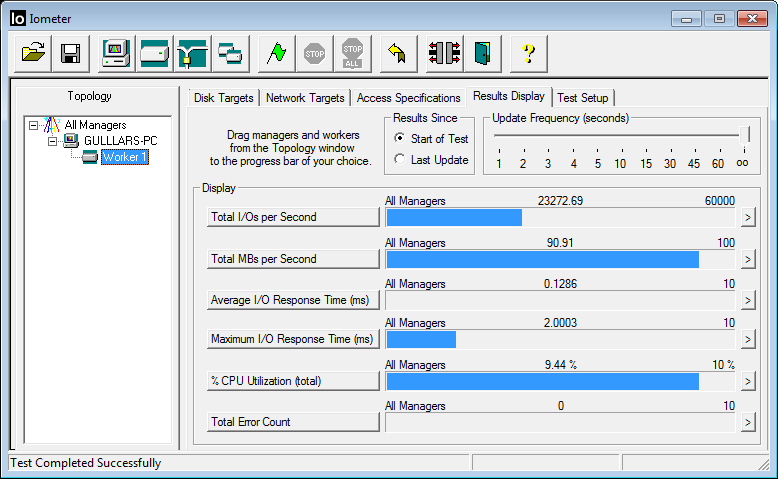This screenshot has height=479, width=778.
Task: Open bar chart for Average I/O Response Time
Action: coord(748,300)
